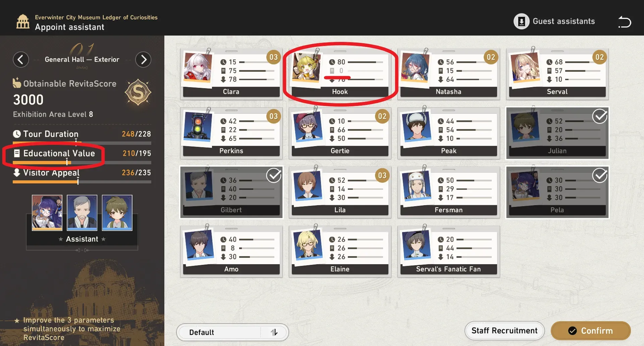
Task: Click Pela portrait in Assistant slots
Action: tap(47, 213)
